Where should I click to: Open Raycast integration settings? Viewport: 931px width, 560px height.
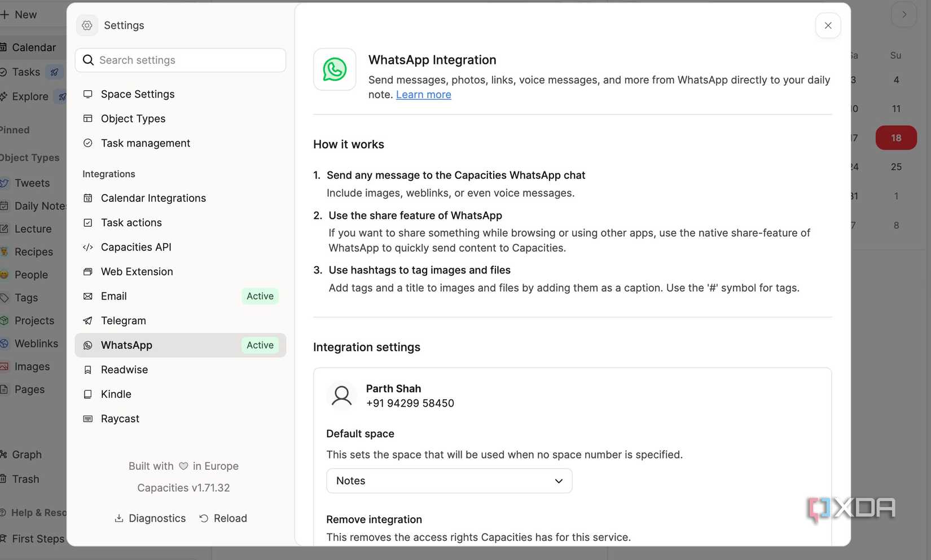(181, 419)
